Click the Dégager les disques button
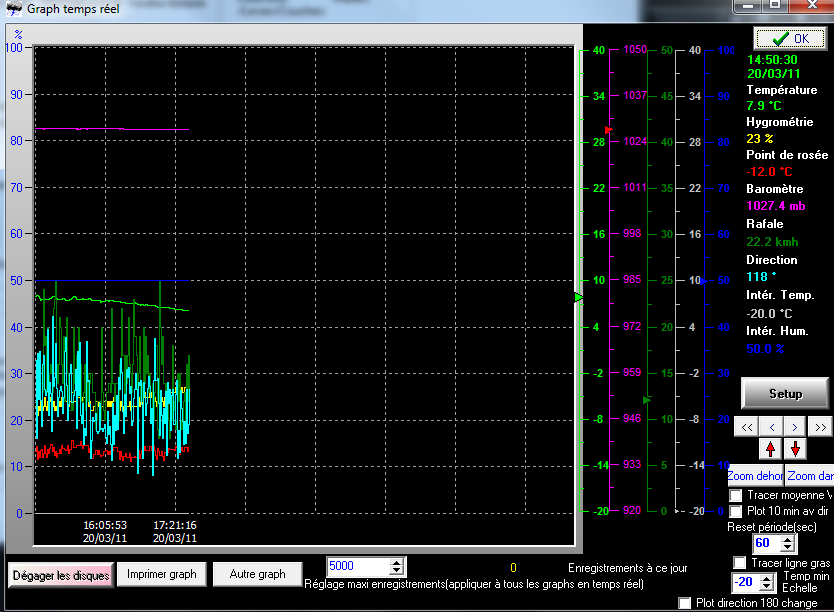This screenshot has width=834, height=612. tap(61, 575)
